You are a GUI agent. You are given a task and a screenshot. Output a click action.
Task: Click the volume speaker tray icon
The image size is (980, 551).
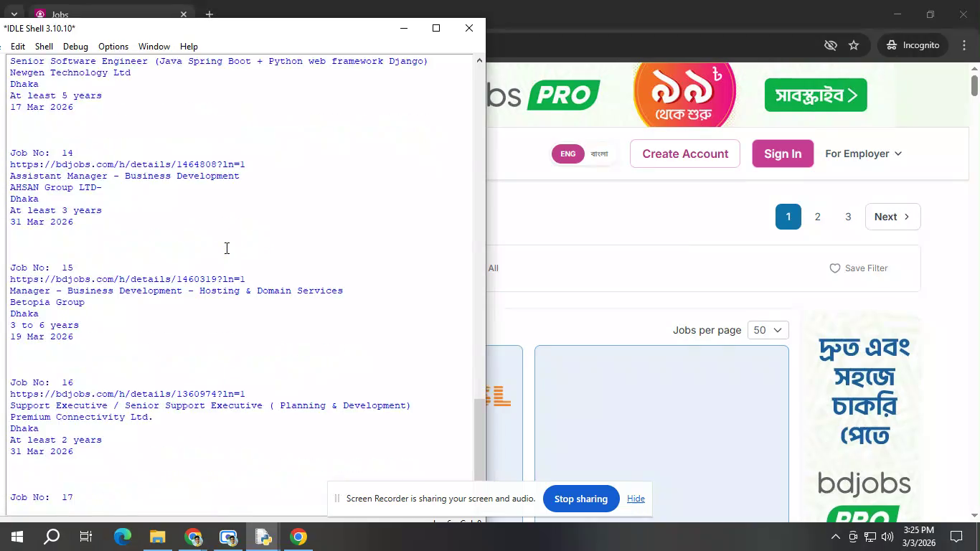tap(887, 537)
